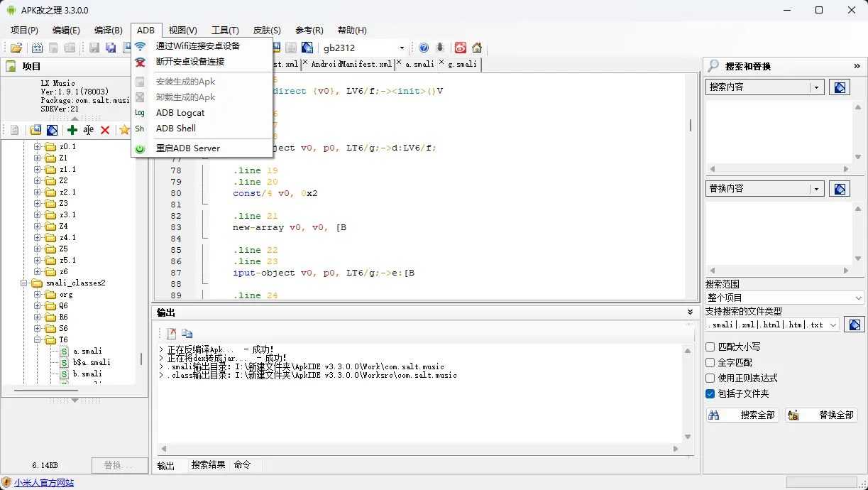
Task: Click the refresh icon in project toolbar
Action: [x=14, y=130]
